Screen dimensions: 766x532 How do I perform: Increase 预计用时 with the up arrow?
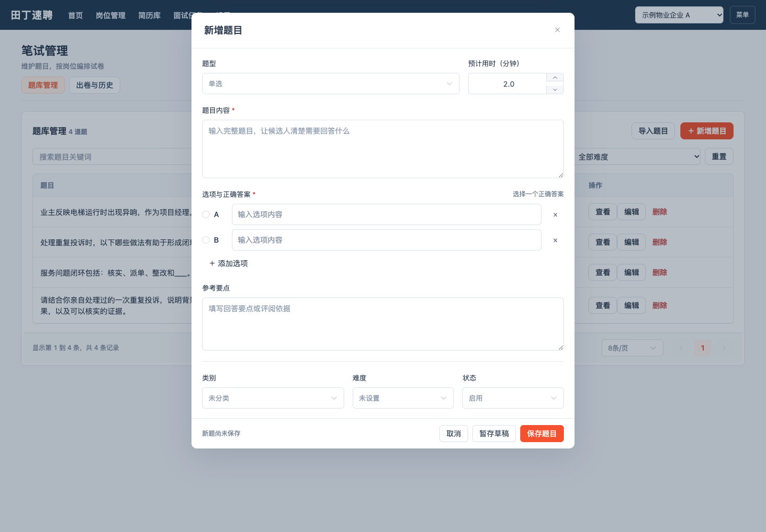point(555,78)
